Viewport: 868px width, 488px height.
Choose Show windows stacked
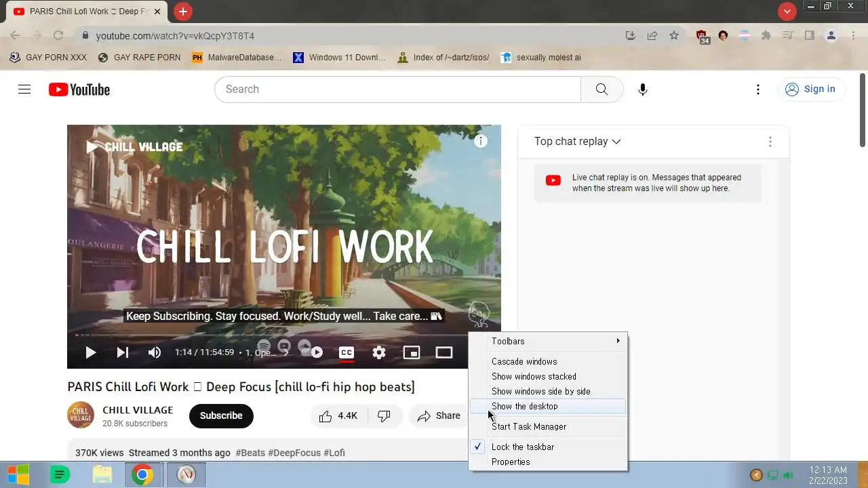pos(548,376)
